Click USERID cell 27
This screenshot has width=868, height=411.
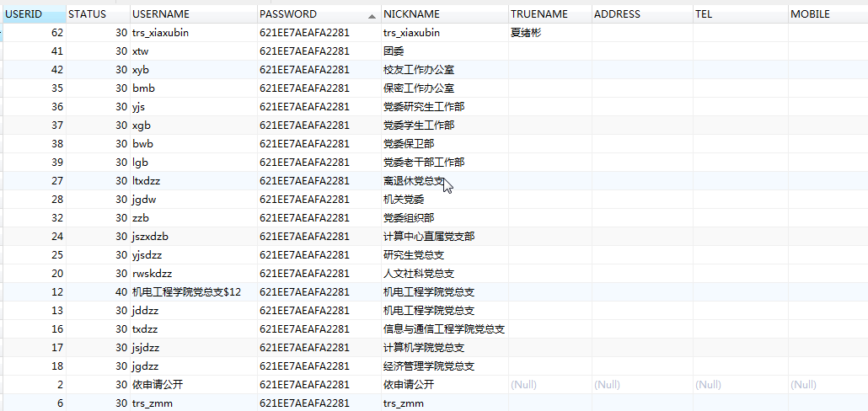click(x=35, y=181)
